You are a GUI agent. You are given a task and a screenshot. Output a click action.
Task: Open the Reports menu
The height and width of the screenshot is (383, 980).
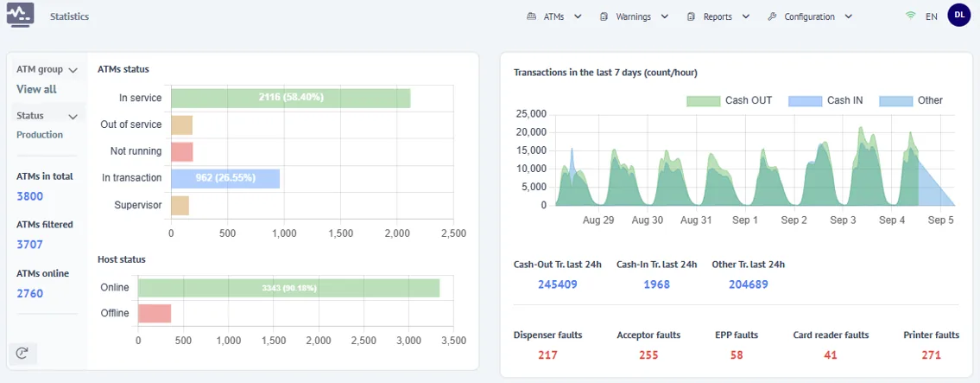(x=718, y=17)
